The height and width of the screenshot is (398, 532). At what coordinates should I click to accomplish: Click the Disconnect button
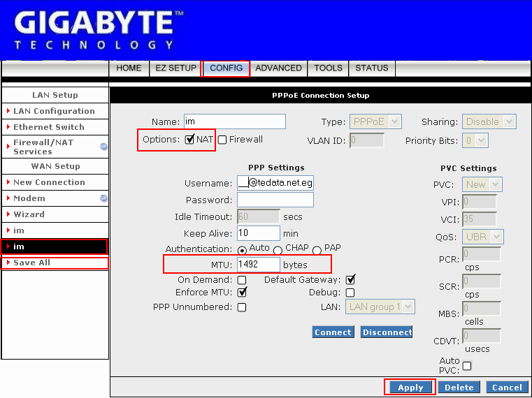tap(387, 332)
